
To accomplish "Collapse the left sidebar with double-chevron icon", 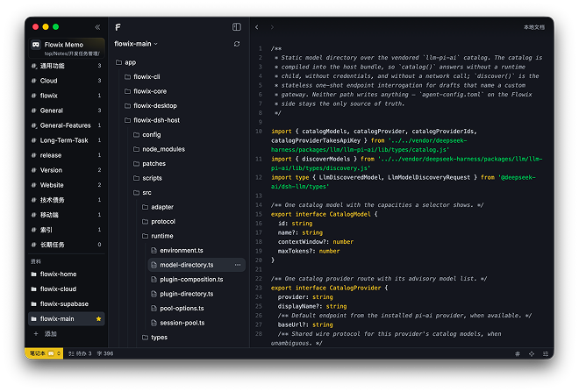I will click(x=97, y=27).
